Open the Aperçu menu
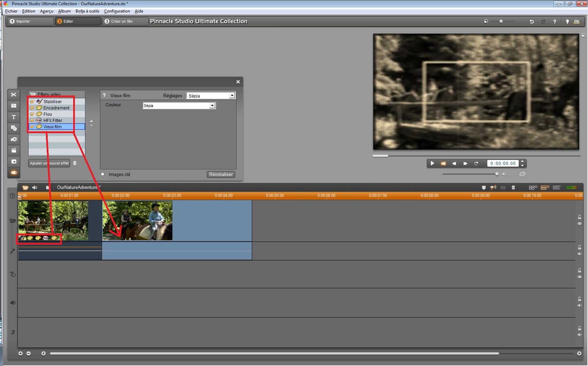 [47, 11]
